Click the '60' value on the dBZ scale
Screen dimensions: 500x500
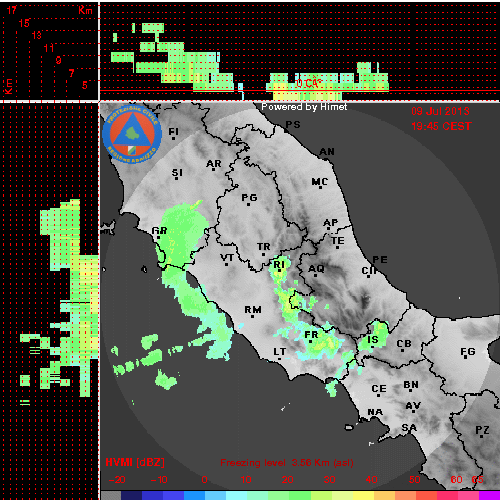click(456, 480)
